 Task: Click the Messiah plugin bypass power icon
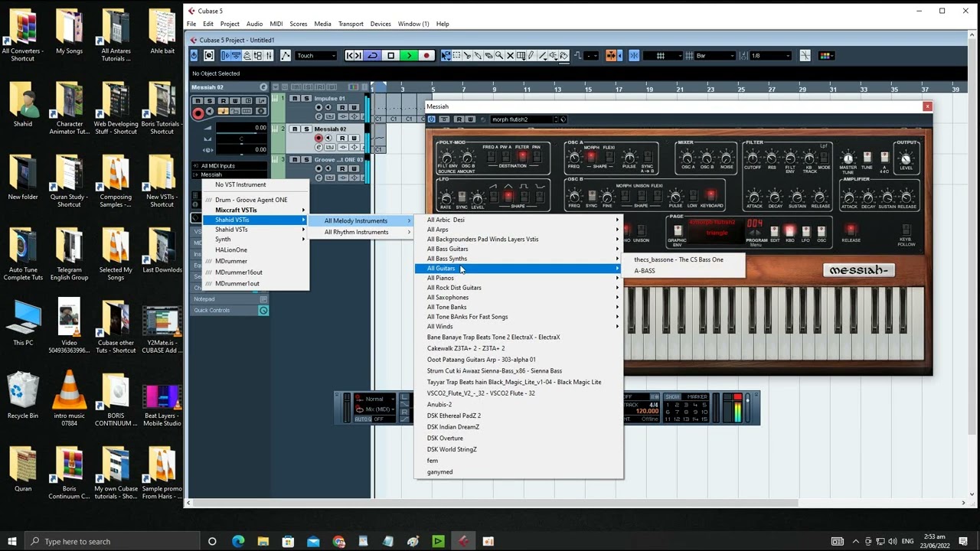coord(432,119)
